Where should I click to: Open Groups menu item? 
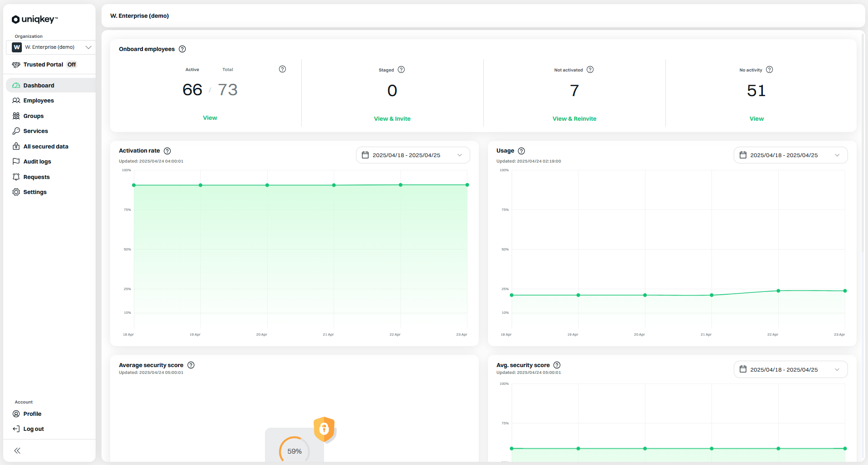(x=51, y=116)
